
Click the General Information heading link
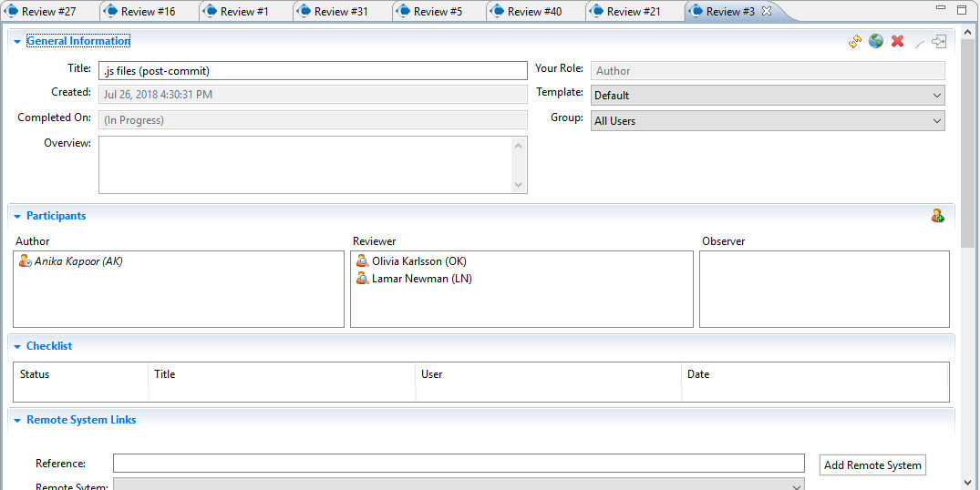[x=78, y=41]
